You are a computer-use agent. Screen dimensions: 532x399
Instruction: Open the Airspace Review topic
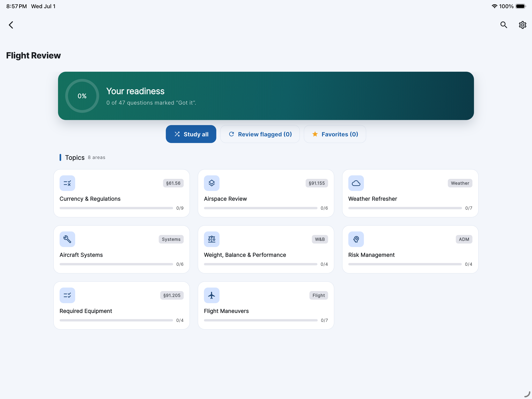coord(266,193)
